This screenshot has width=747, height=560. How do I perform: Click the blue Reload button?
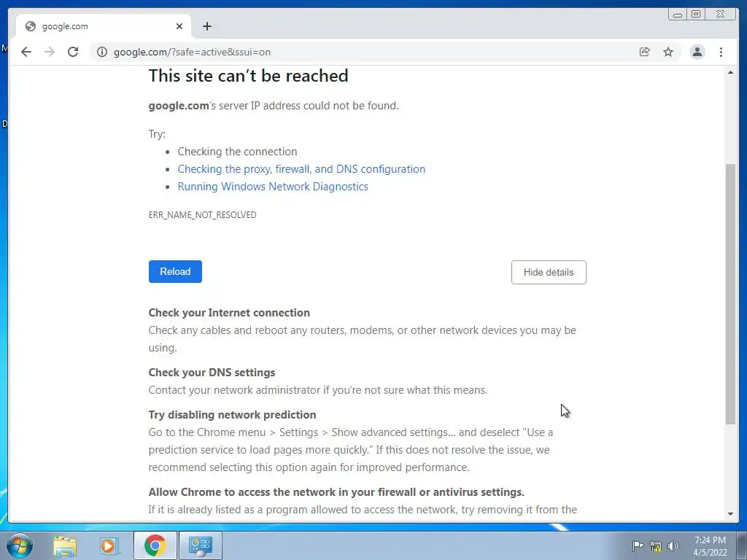pos(175,271)
